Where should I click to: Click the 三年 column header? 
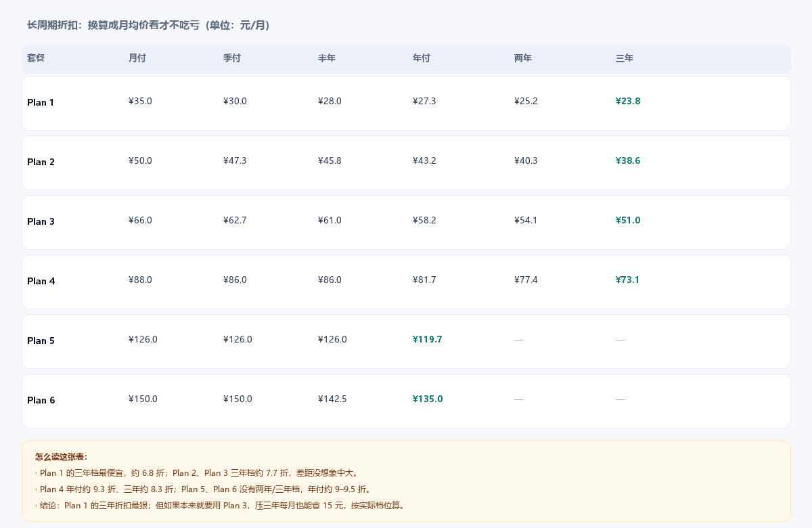click(625, 58)
